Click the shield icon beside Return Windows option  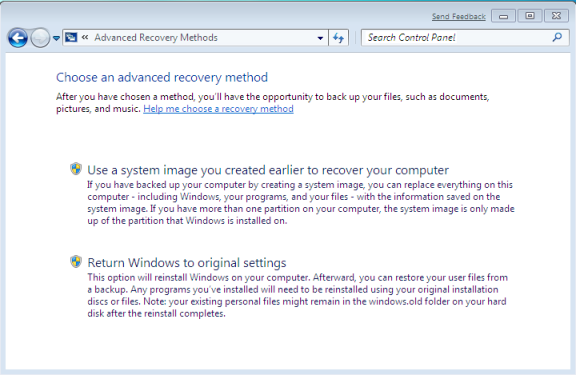tap(76, 262)
